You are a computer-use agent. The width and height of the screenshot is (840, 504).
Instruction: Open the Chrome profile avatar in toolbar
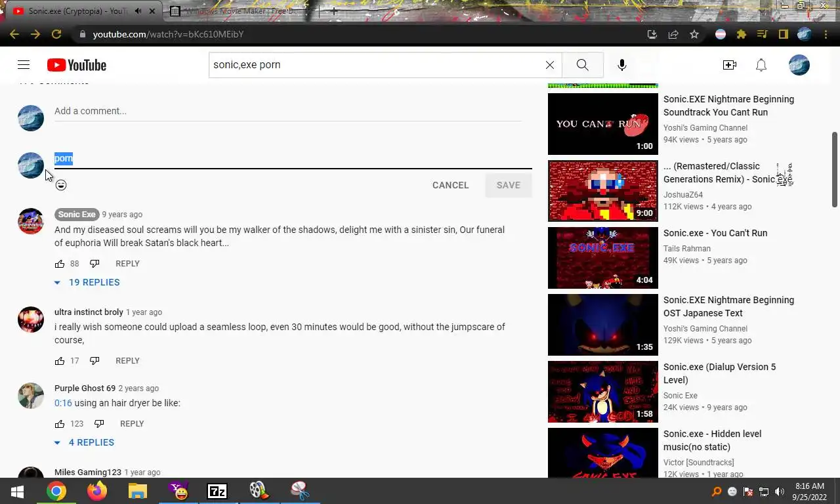point(805,34)
